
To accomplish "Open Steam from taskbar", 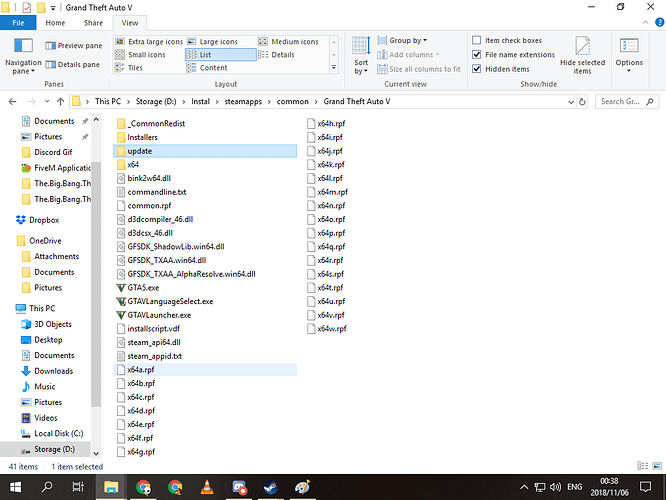I will (271, 487).
